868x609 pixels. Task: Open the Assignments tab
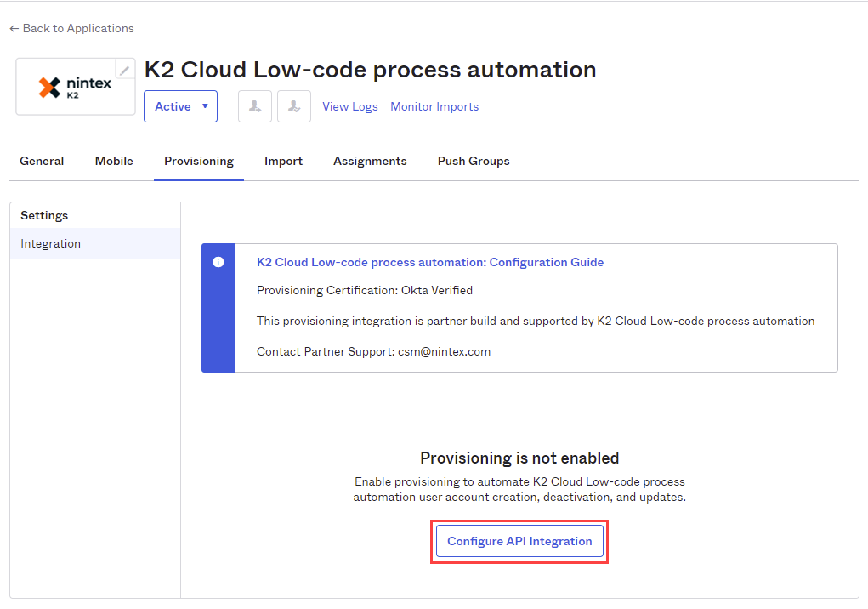[x=370, y=161]
